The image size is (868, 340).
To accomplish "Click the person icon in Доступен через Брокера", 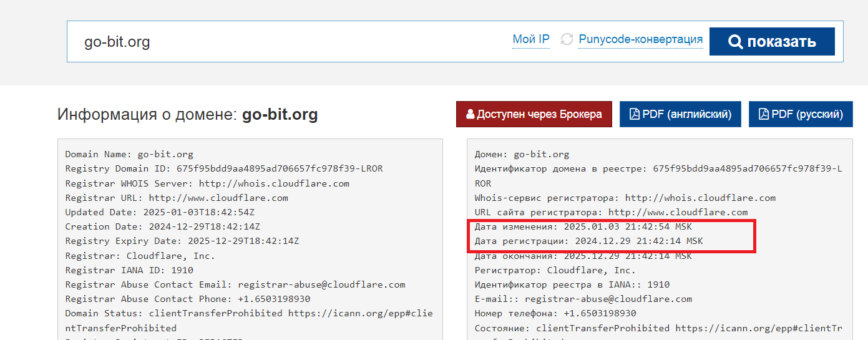I will pyautogui.click(x=471, y=114).
